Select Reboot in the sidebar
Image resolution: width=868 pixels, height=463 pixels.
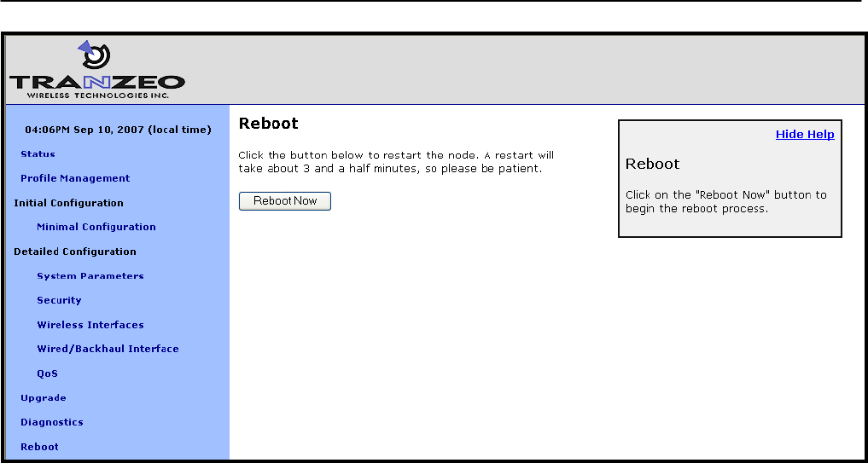(39, 447)
